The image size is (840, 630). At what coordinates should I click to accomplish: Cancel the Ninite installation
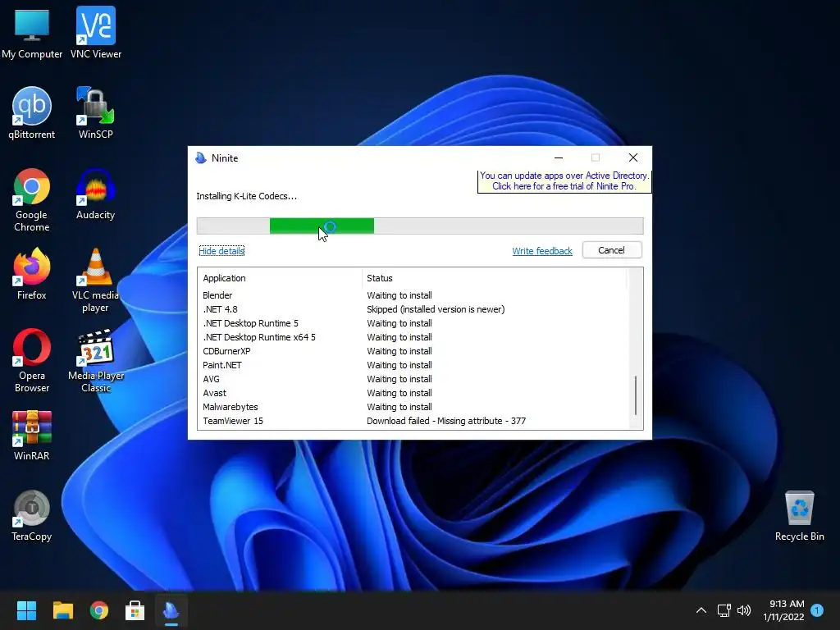611,250
